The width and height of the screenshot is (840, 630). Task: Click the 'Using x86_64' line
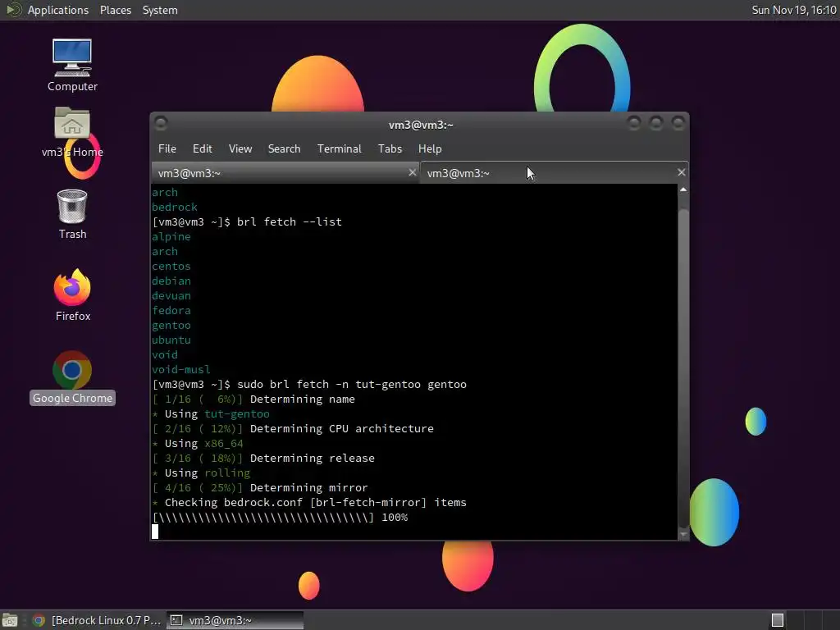[198, 444]
